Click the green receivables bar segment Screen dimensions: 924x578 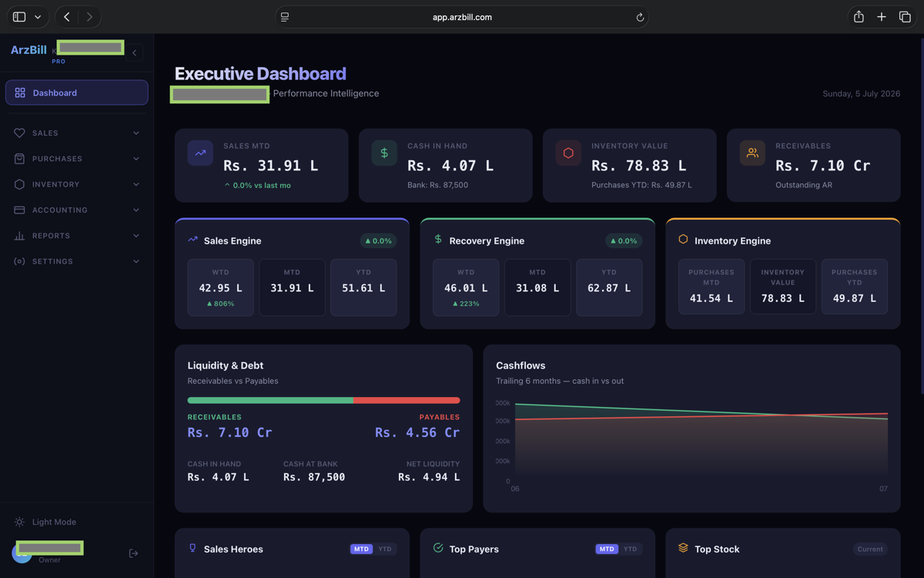(270, 401)
